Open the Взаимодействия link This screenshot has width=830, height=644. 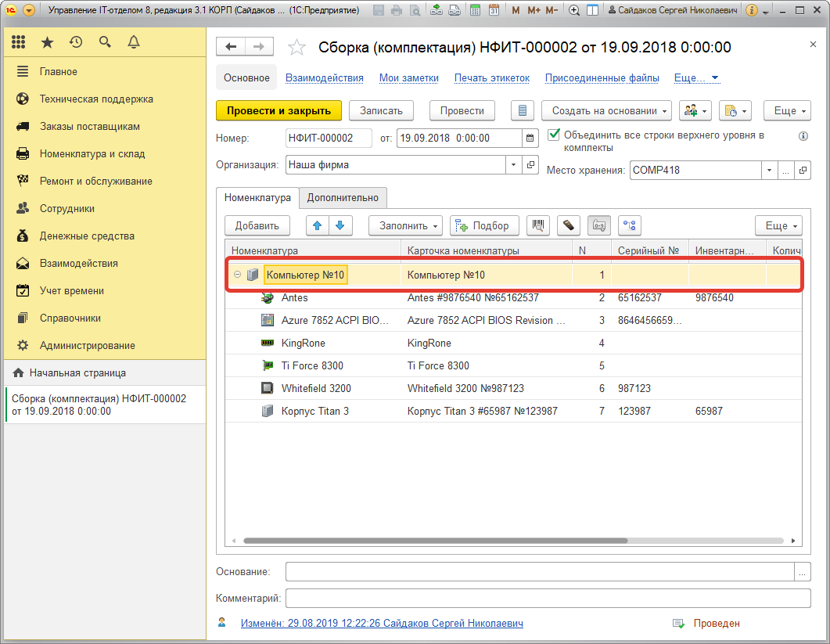pyautogui.click(x=325, y=77)
